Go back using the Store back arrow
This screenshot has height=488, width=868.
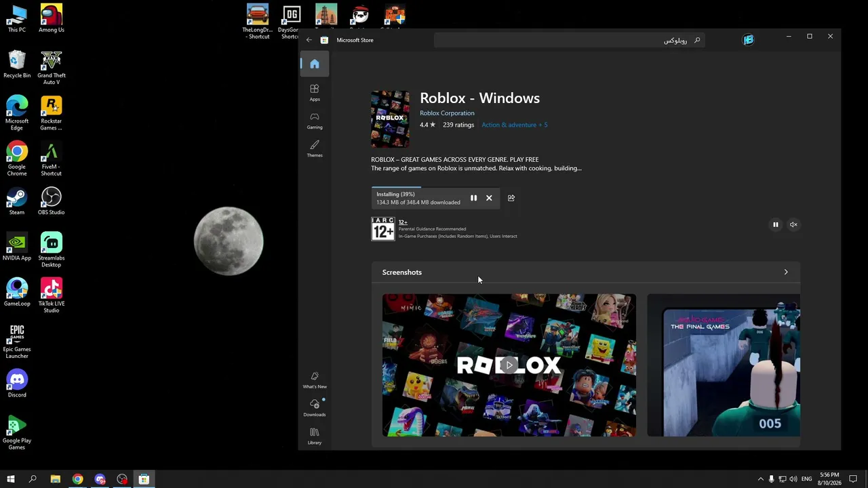pos(309,40)
